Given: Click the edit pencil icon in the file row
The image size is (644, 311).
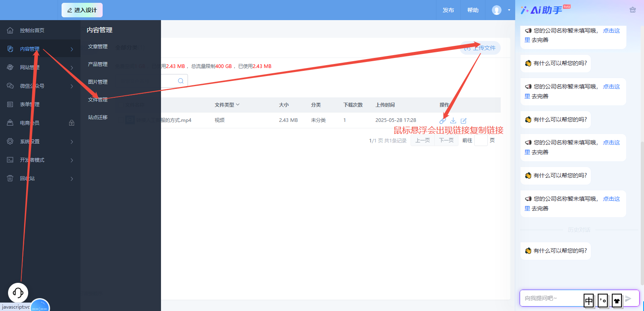Looking at the screenshot, I should pos(464,121).
